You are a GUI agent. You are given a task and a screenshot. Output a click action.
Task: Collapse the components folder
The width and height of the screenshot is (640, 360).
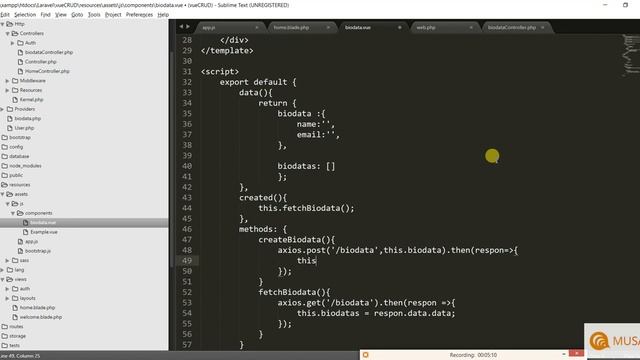[x=13, y=213]
